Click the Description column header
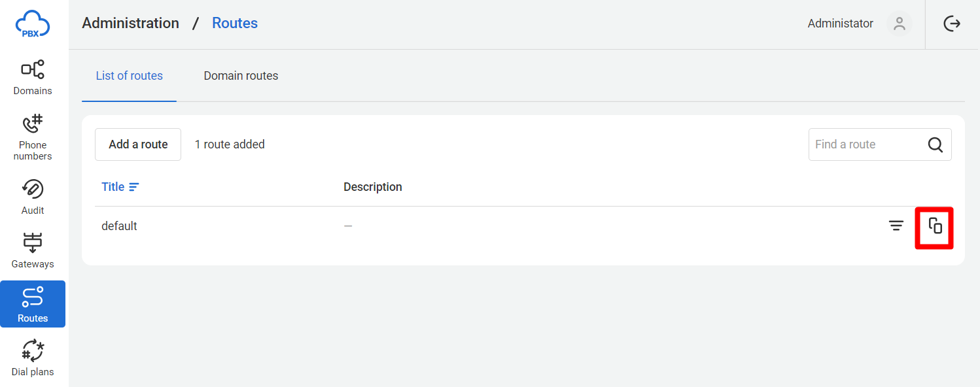980x387 pixels. pyautogui.click(x=373, y=187)
